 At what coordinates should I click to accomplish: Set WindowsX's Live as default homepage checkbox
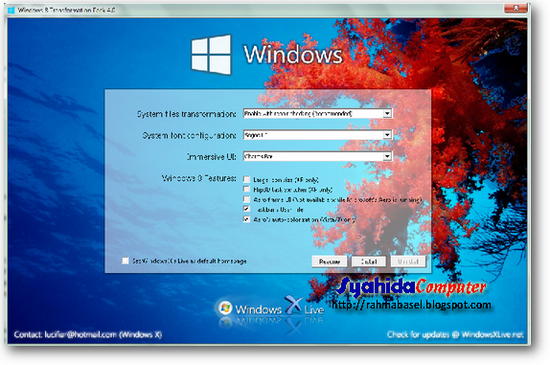point(125,261)
